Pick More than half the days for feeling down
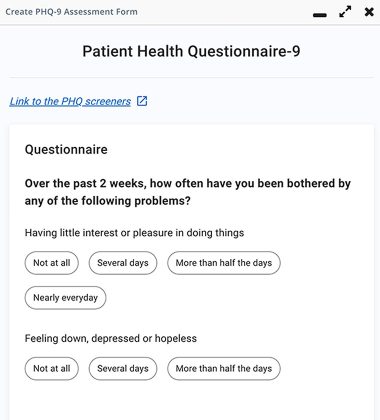This screenshot has height=420, width=380. [x=224, y=369]
